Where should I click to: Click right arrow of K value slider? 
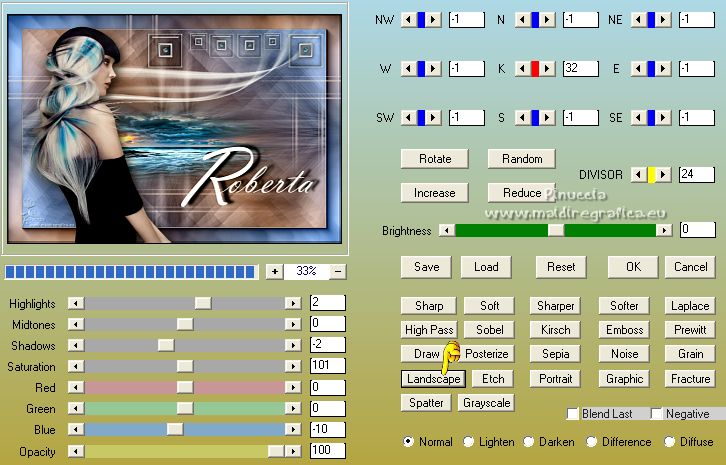[549, 69]
